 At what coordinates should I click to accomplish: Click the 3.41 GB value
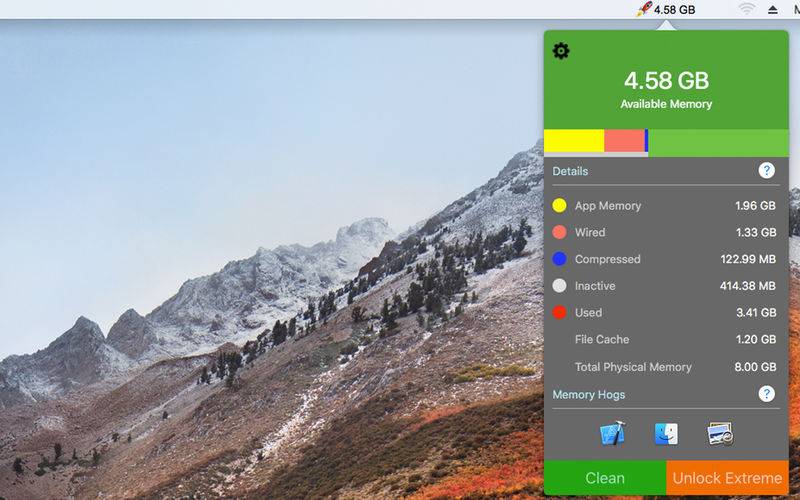tap(756, 312)
